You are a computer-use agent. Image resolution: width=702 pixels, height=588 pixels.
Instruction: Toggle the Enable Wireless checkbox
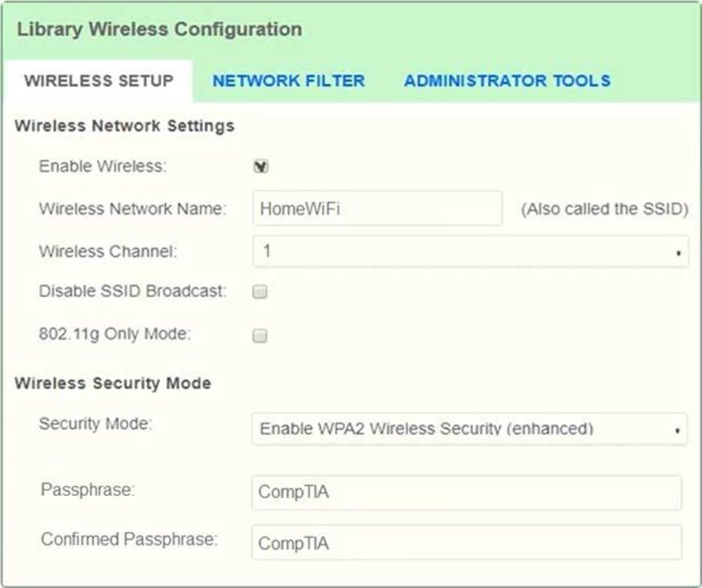point(261,167)
